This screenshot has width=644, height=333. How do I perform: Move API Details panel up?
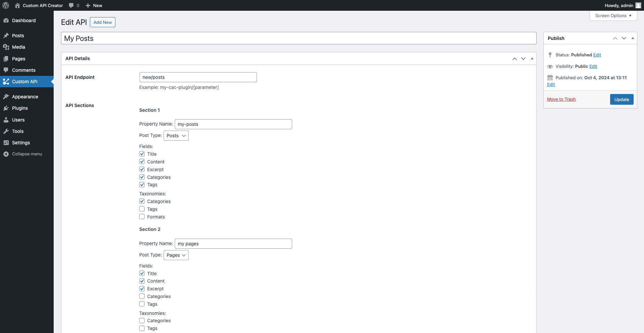coord(515,59)
